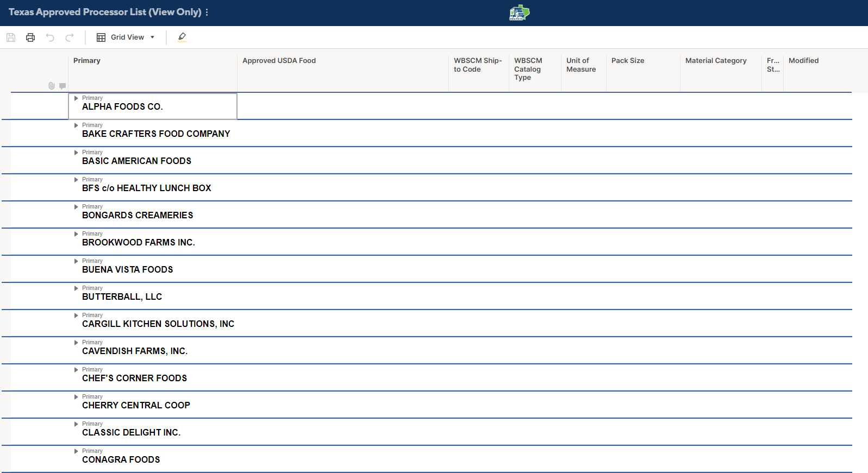Click the Undo arrow icon

[50, 37]
